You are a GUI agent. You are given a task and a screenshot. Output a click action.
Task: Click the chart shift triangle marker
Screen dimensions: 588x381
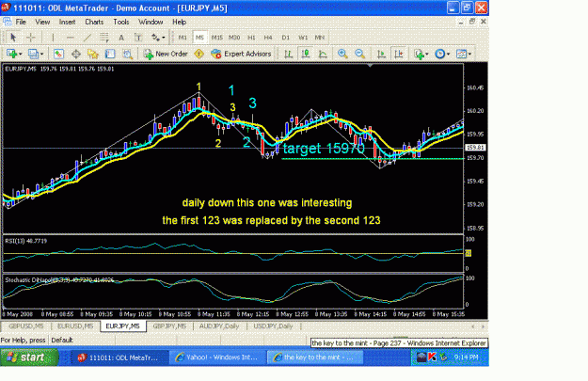point(370,66)
